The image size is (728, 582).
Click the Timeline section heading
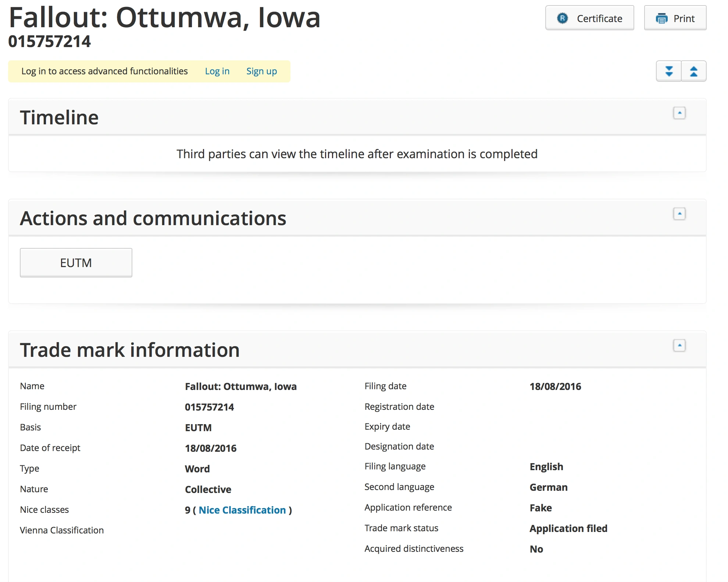tap(59, 117)
